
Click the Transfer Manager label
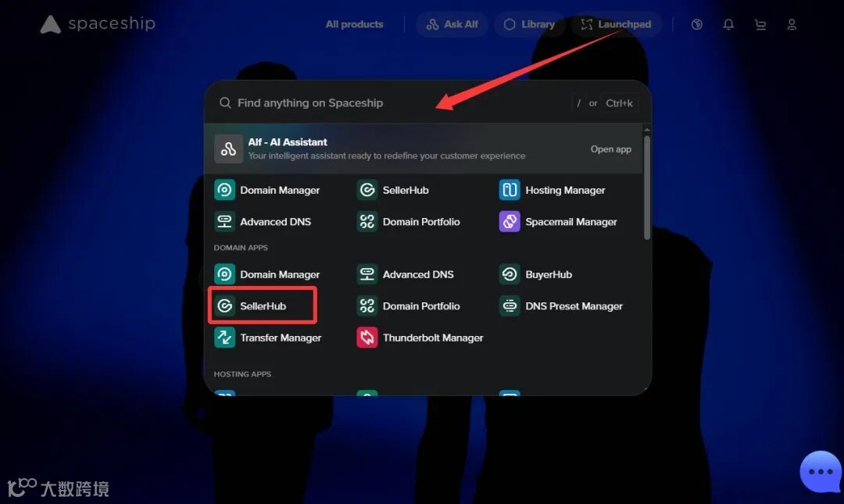tap(281, 338)
